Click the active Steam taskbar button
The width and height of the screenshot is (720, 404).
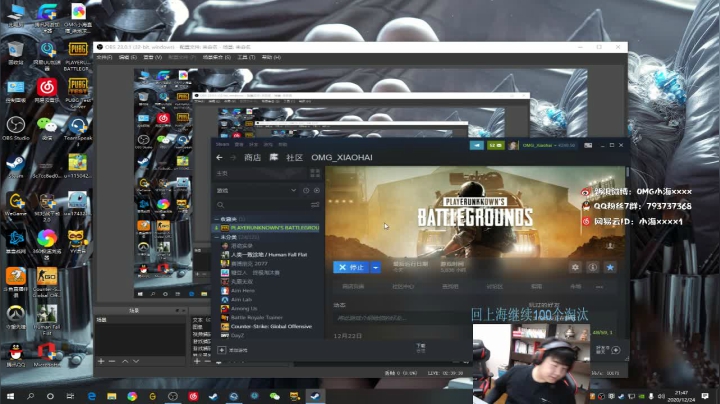point(315,396)
